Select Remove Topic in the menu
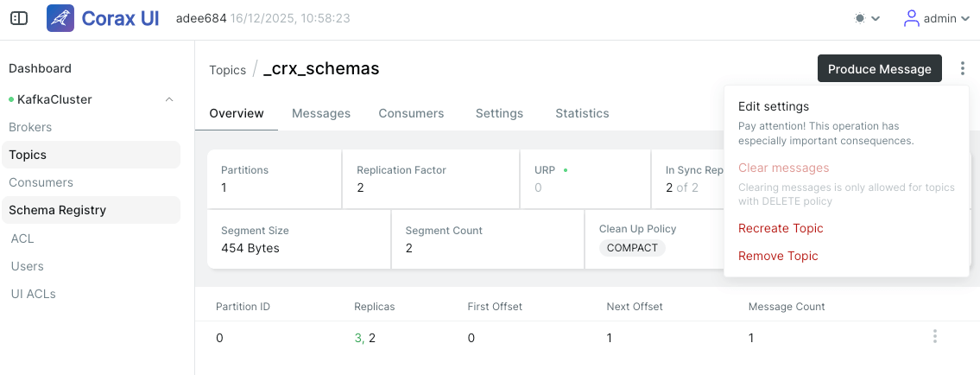980x375 pixels. tap(778, 256)
